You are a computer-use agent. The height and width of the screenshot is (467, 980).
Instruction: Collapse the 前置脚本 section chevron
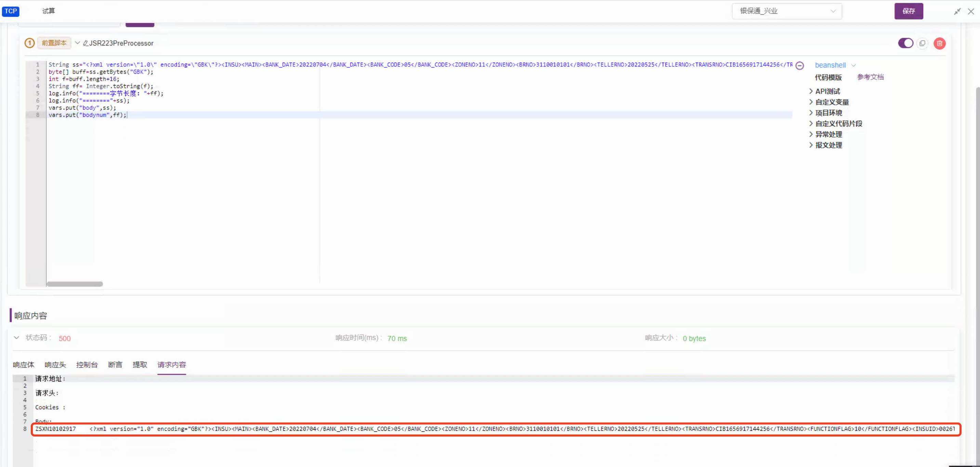77,43
